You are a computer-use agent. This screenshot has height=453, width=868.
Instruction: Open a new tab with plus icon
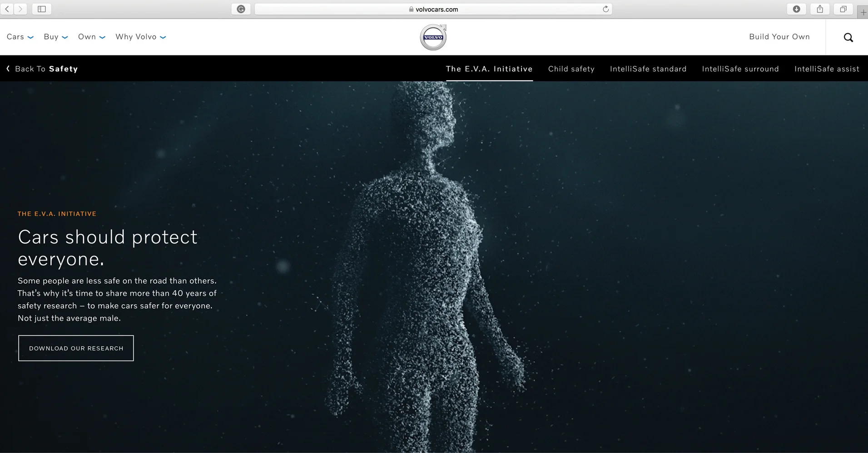point(863,12)
